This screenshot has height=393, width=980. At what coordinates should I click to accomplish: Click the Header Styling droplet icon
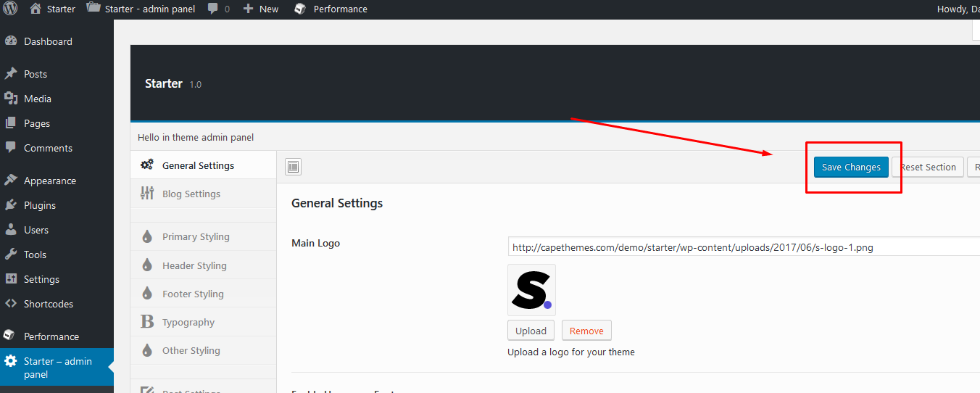coord(147,265)
